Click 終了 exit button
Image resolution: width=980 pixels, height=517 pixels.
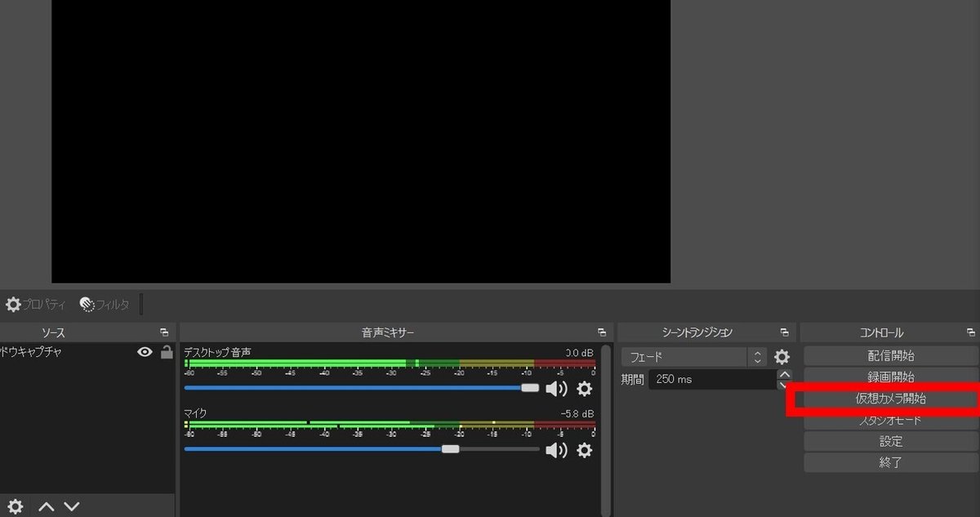click(x=890, y=462)
